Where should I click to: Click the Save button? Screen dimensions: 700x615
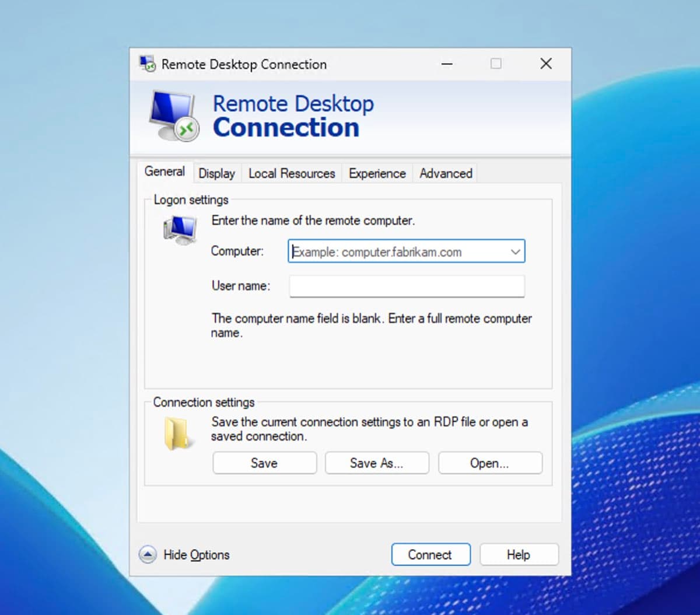coord(264,463)
